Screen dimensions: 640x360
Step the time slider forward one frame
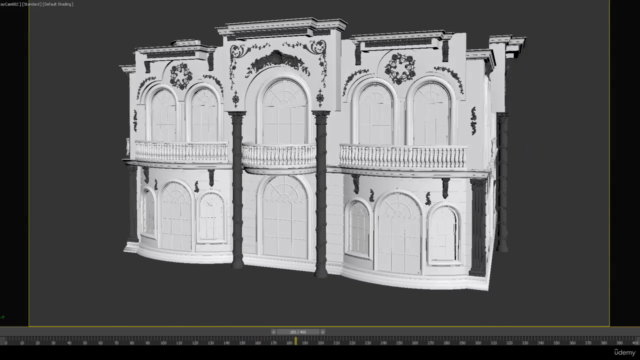coord(322,332)
